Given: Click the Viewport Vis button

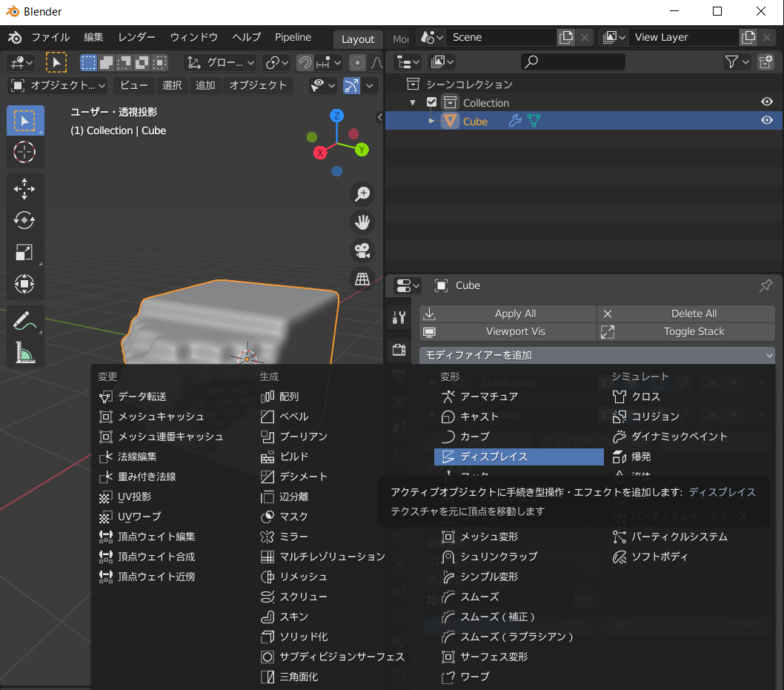Looking at the screenshot, I should (x=508, y=331).
